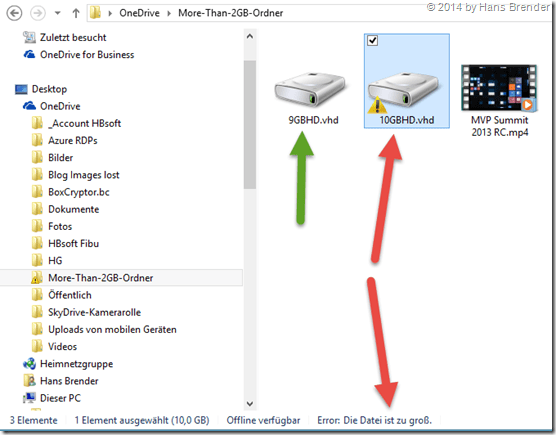Expand the chevron after OneDrive breadcrumb
This screenshot has width=556, height=435.
pos(169,13)
